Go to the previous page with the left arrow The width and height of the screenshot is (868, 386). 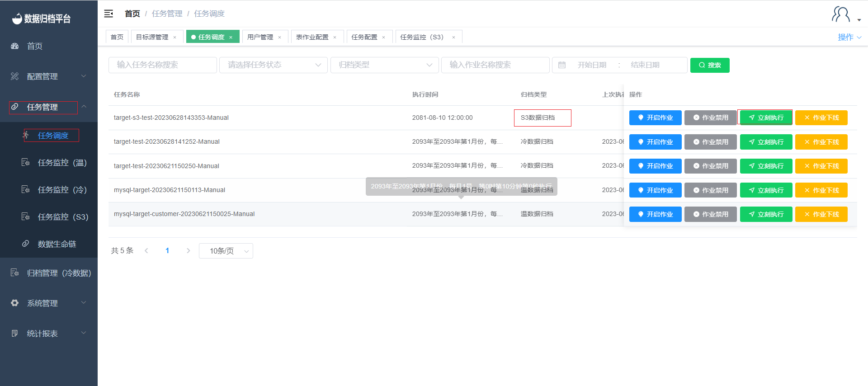(146, 250)
